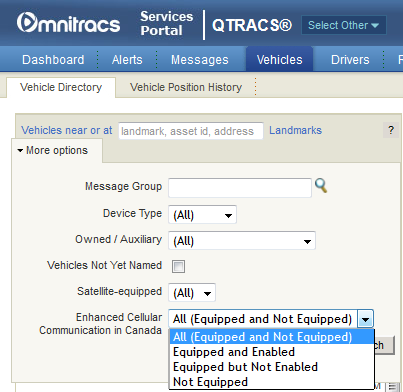Collapse the Enhanced Cellular Communication dropdown arrow
Image resolution: width=403 pixels, height=392 pixels.
pos(365,319)
